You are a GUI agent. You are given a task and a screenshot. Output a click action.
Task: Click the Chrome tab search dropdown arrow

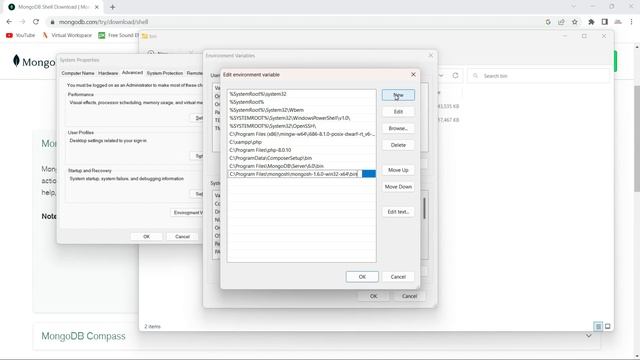(x=573, y=7)
